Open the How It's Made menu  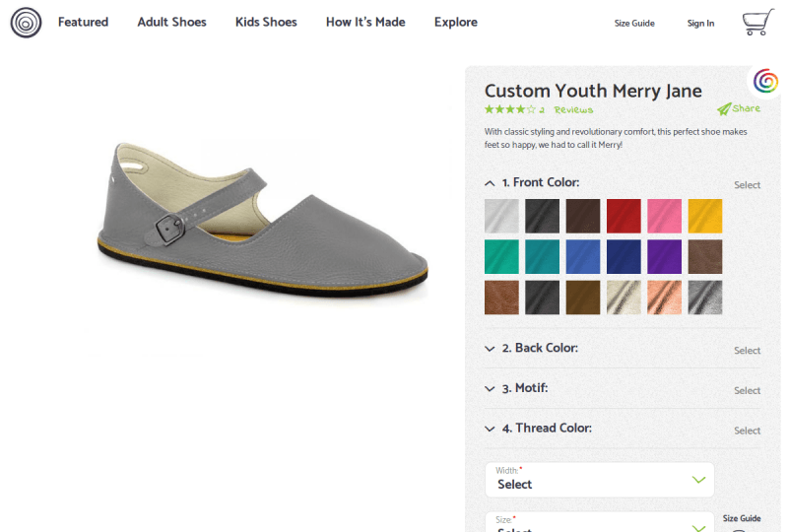[365, 22]
